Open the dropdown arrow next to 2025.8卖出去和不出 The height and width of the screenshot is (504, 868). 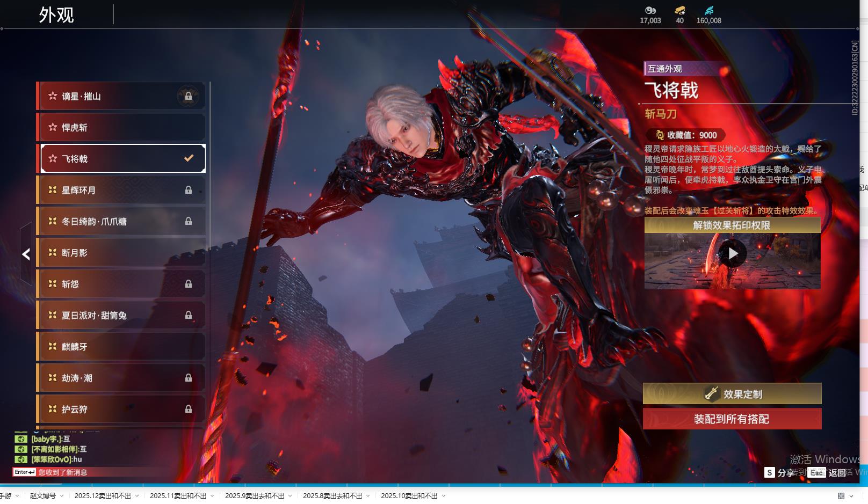[368, 496]
